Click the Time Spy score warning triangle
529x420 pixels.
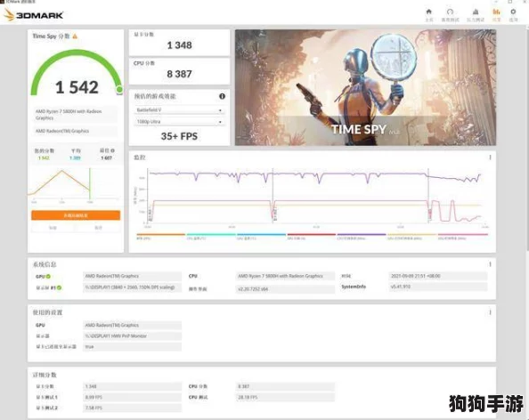point(75,36)
